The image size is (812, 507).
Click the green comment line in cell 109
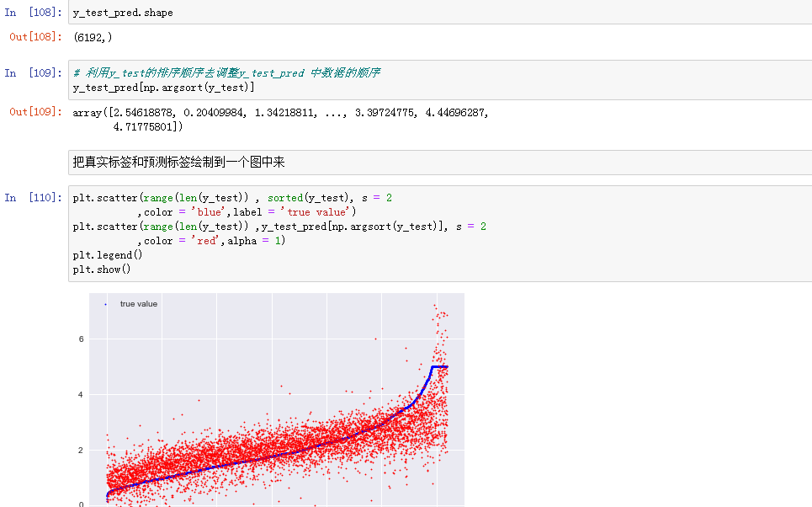point(227,73)
